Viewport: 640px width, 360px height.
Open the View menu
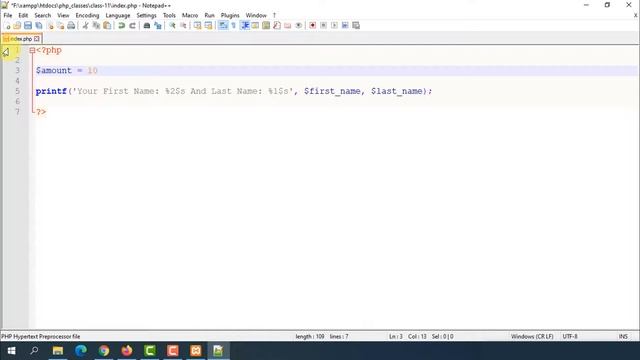[x=63, y=16]
